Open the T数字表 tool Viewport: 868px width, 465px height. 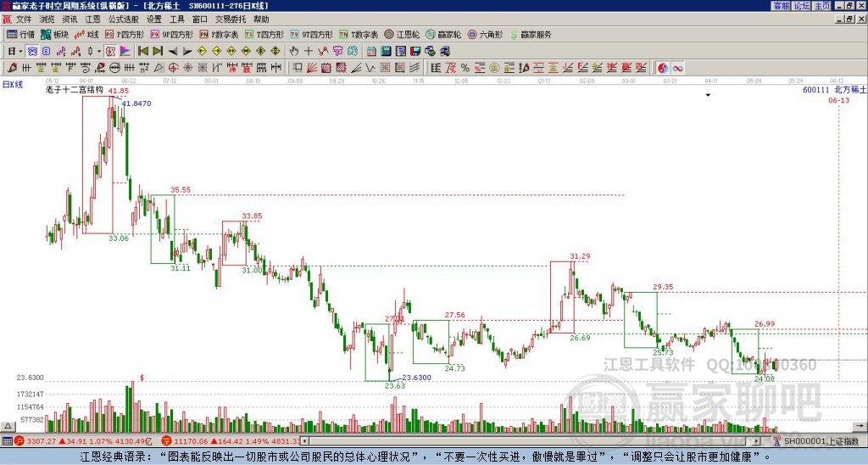point(359,34)
